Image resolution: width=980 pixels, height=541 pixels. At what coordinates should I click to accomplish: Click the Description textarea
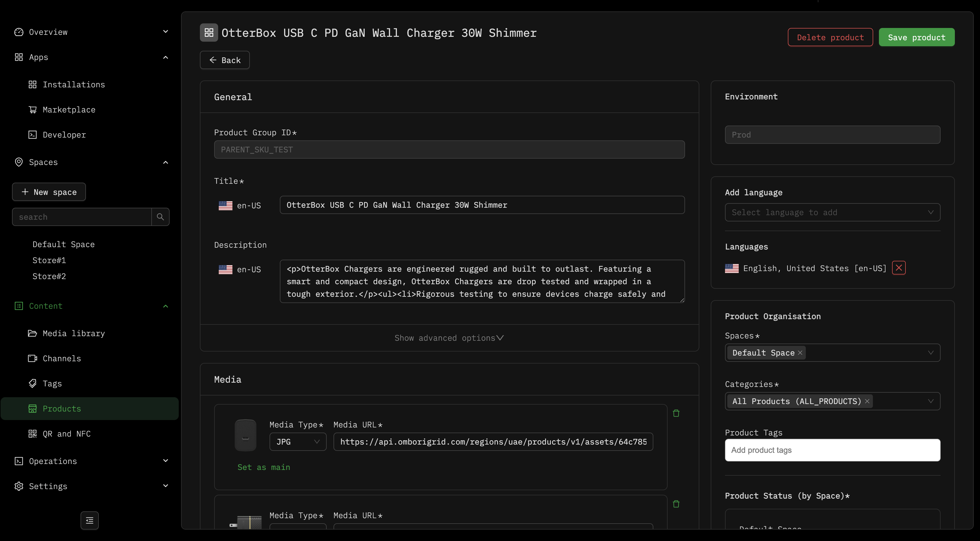pos(482,281)
